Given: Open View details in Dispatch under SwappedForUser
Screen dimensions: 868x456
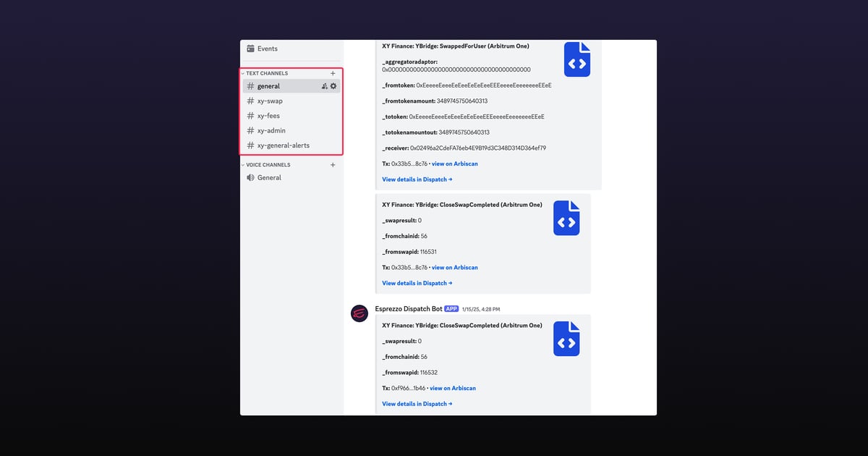Looking at the screenshot, I should coord(417,180).
